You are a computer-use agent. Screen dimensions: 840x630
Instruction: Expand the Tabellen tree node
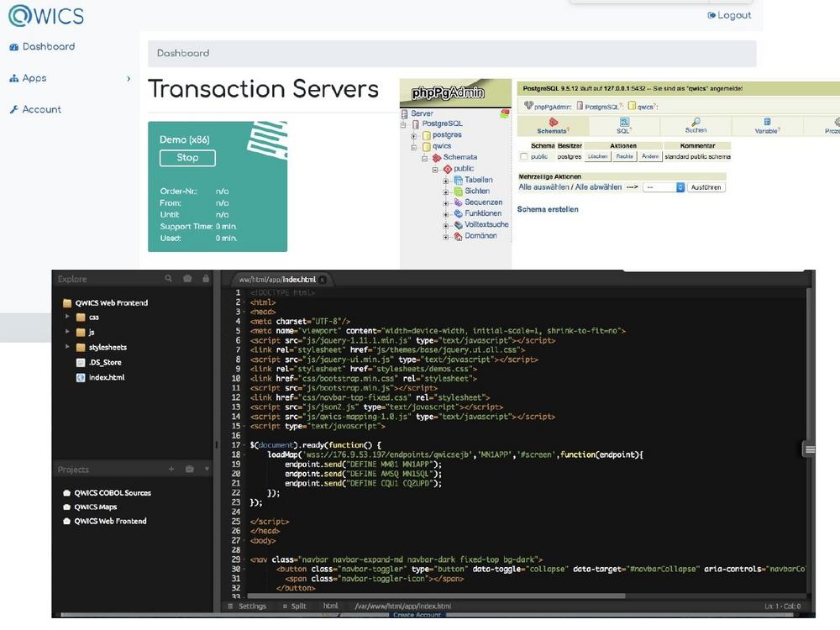click(x=446, y=181)
